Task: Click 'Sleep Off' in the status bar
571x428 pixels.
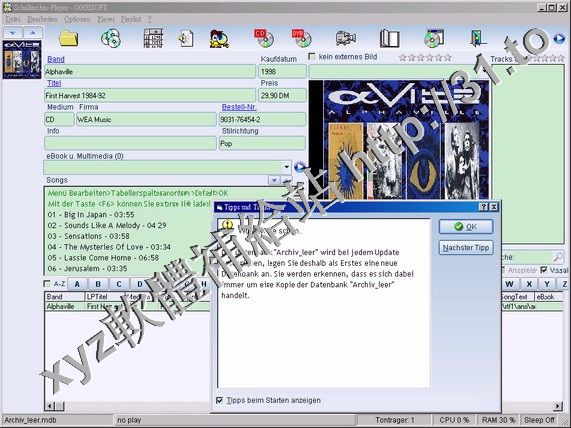Action: (540, 420)
